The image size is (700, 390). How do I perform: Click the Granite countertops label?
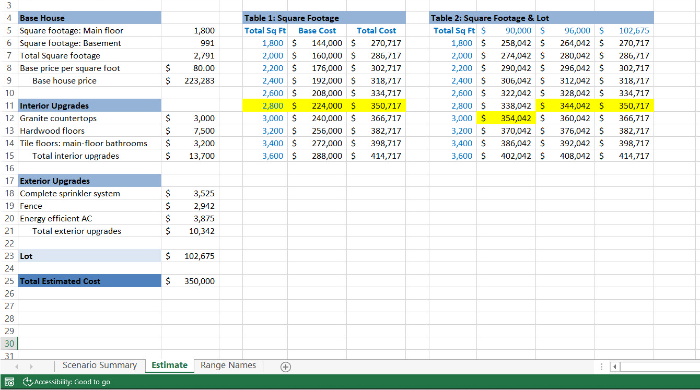(58, 118)
